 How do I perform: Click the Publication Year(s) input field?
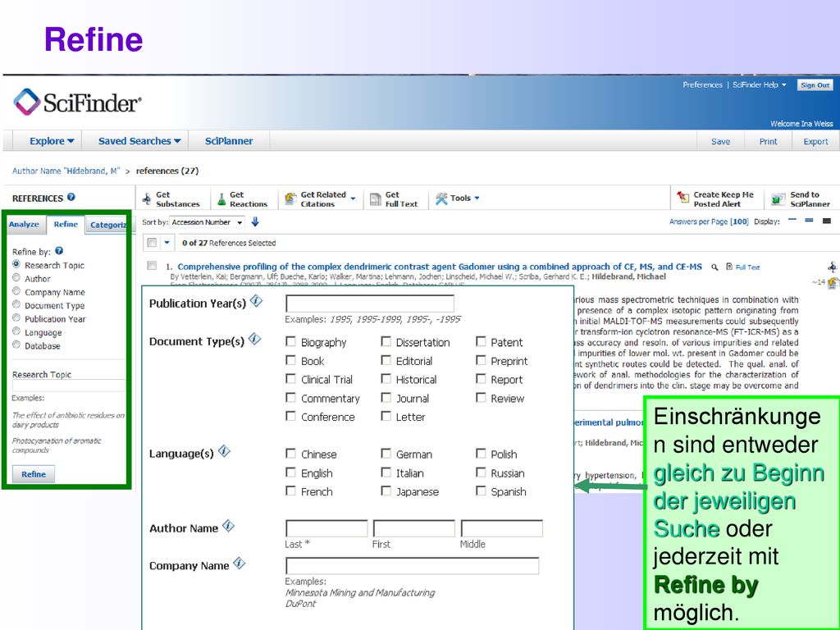pos(370,304)
